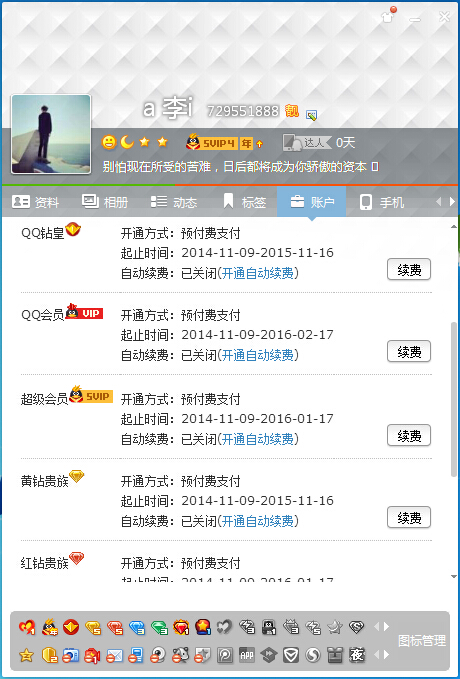Click 续费 for QQ会员
Image resolution: width=460 pixels, height=679 pixels.
pyautogui.click(x=409, y=351)
